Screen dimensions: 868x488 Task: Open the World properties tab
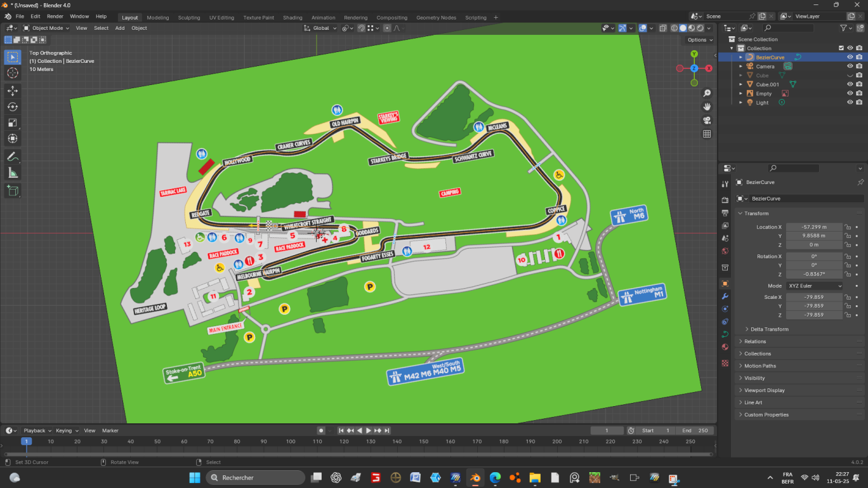pyautogui.click(x=725, y=251)
